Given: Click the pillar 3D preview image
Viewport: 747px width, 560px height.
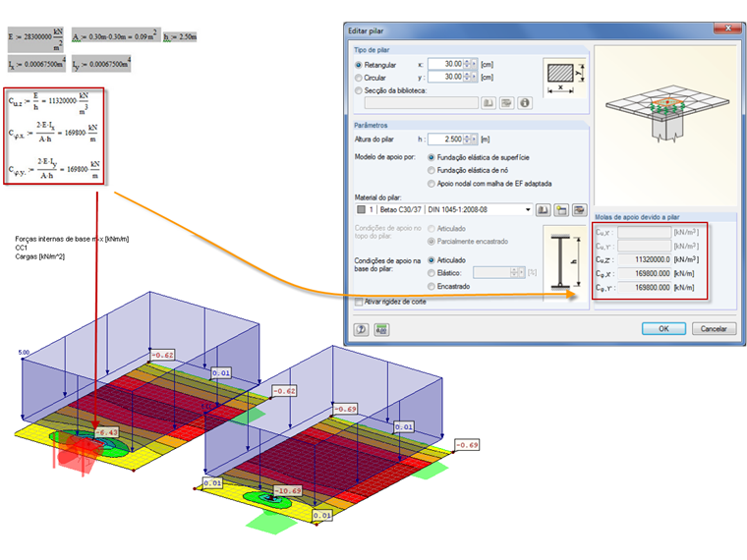Looking at the screenshot, I should coord(666,127).
